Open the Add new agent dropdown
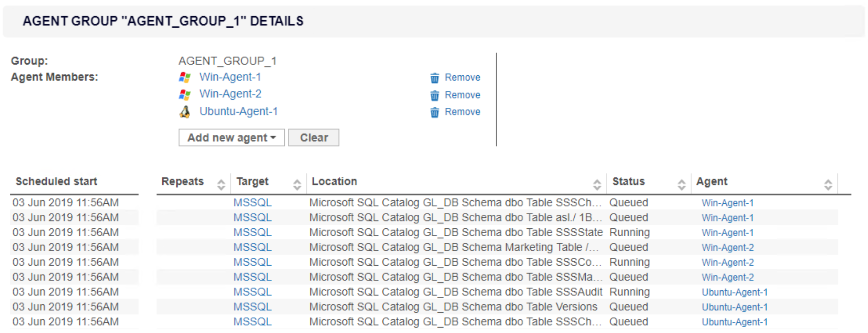This screenshot has height=333, width=868. click(231, 138)
